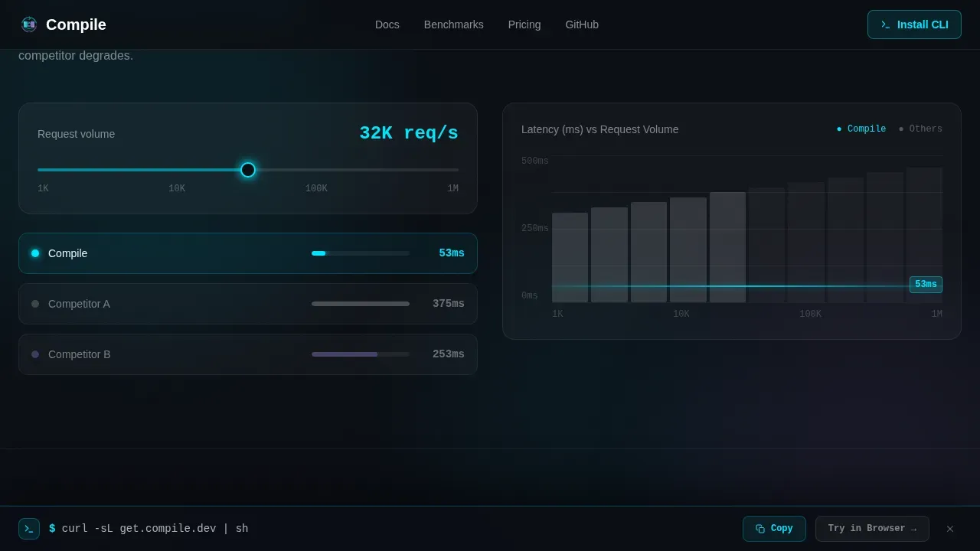Go to the Pricing page
The width and height of the screenshot is (980, 551).
[524, 24]
